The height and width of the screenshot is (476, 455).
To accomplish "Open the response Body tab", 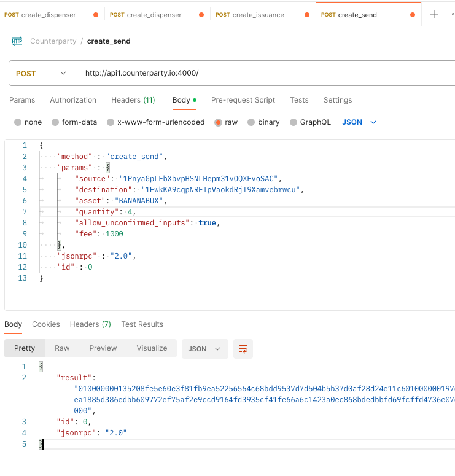I will 13,324.
